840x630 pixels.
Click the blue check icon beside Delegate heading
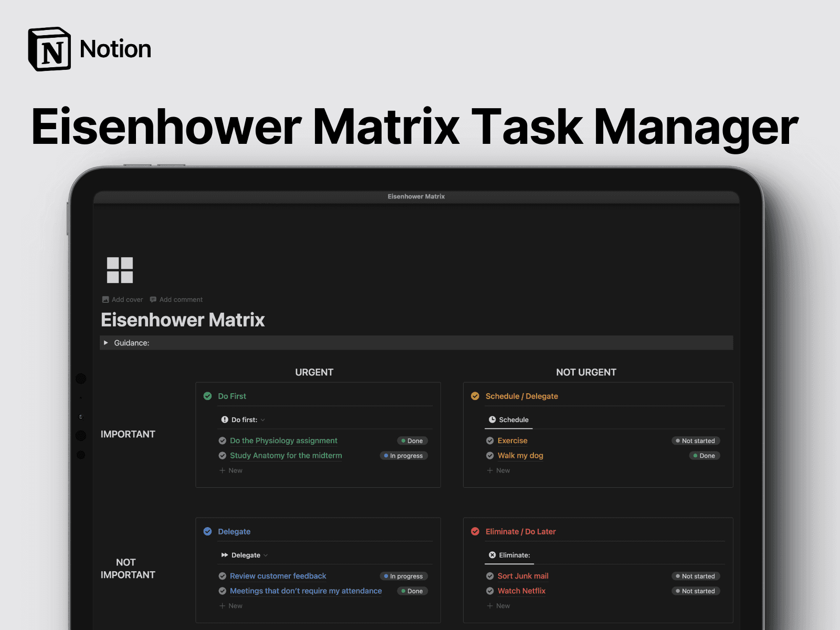(207, 531)
